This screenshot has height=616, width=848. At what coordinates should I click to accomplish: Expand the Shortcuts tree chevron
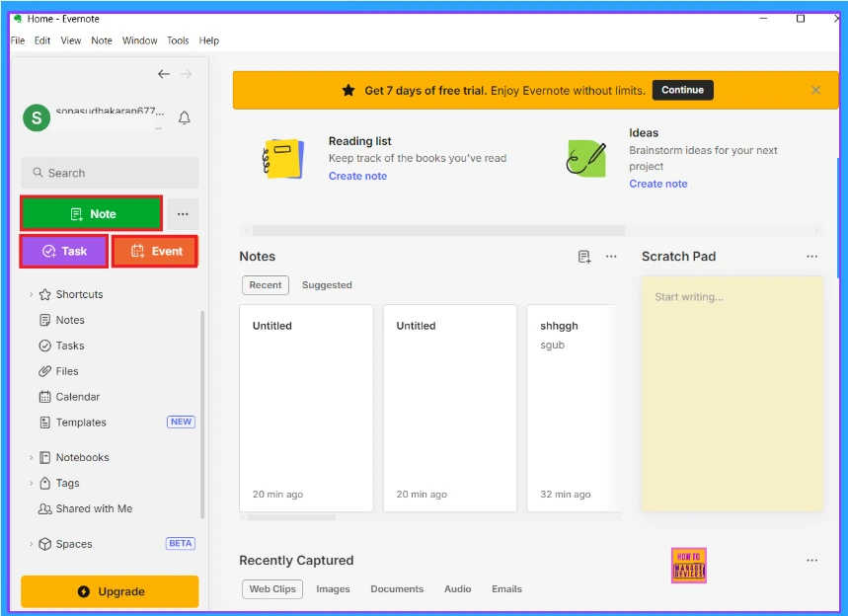click(x=31, y=294)
